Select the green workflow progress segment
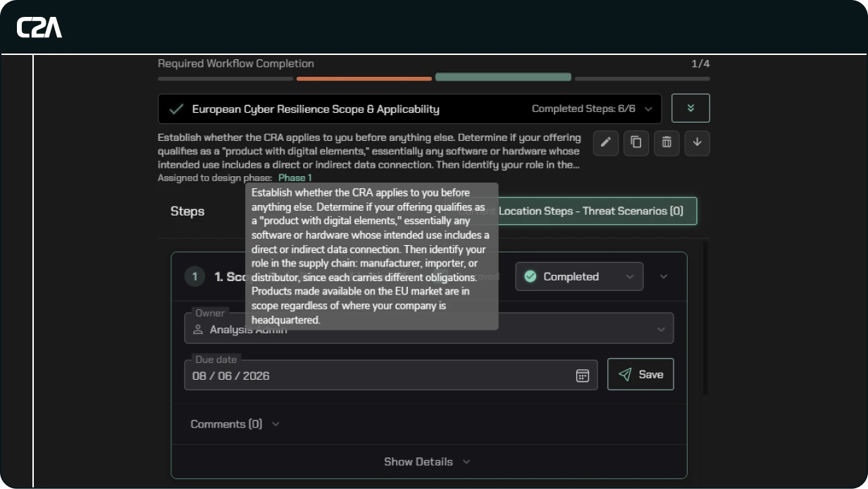The image size is (868, 489). point(503,77)
